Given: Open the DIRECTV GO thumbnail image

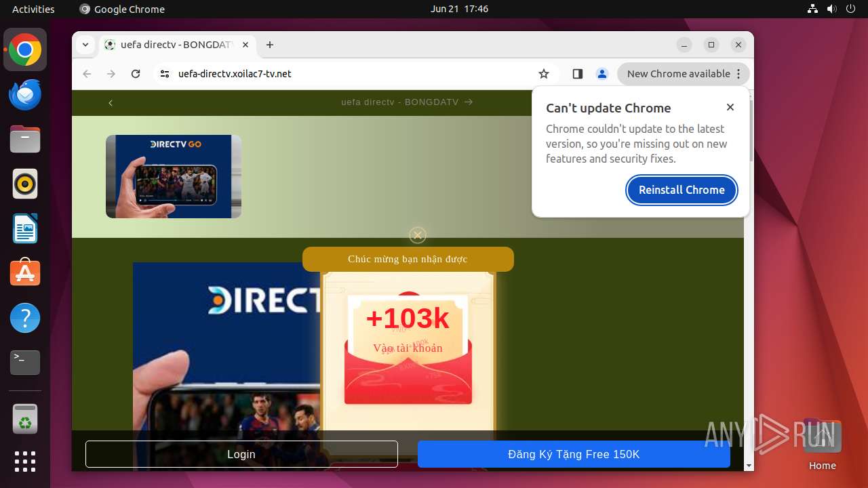Looking at the screenshot, I should click(x=174, y=176).
